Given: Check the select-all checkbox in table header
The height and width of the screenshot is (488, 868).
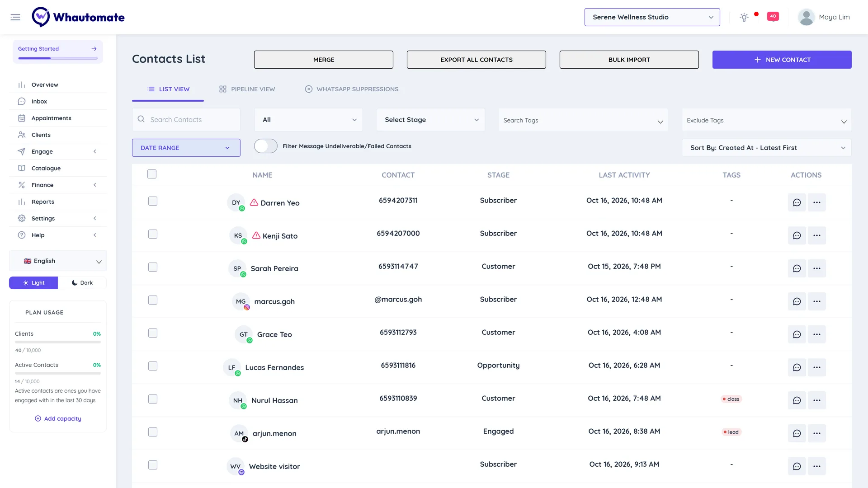Looking at the screenshot, I should (152, 174).
